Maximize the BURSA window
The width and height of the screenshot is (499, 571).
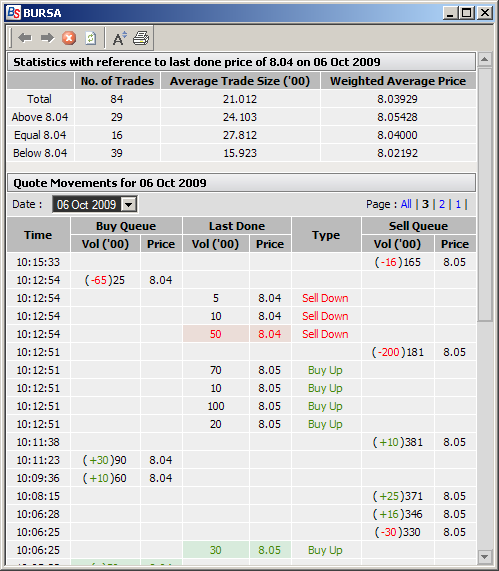click(x=467, y=13)
